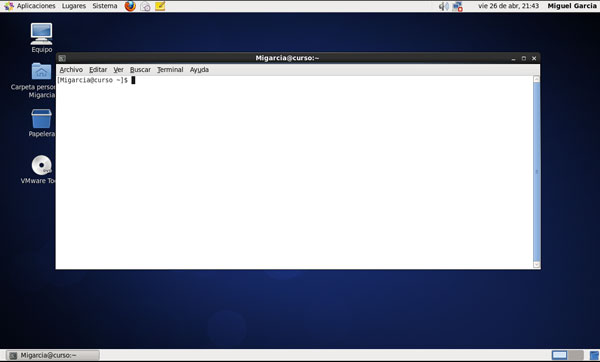Launch Firefox from the top panel
The width and height of the screenshot is (600, 362).
(x=130, y=6)
